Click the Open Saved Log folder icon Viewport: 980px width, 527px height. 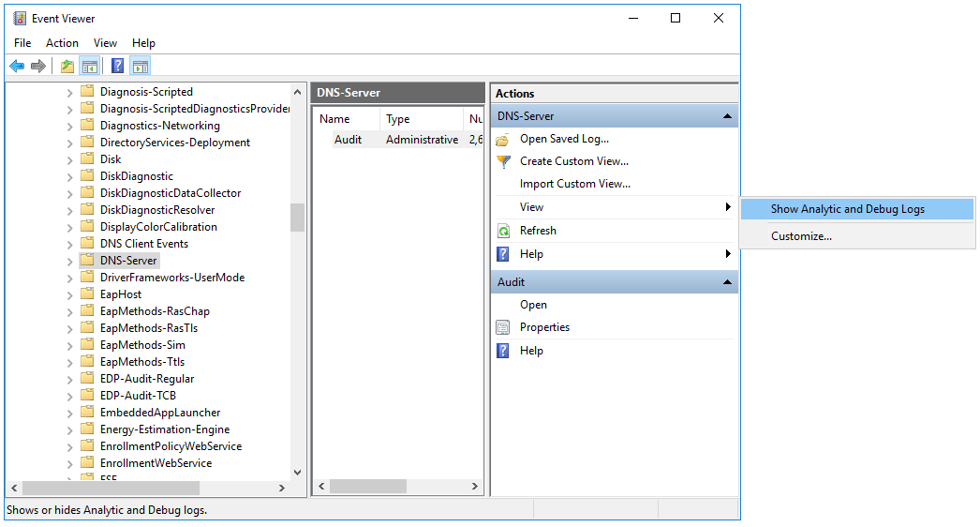503,139
